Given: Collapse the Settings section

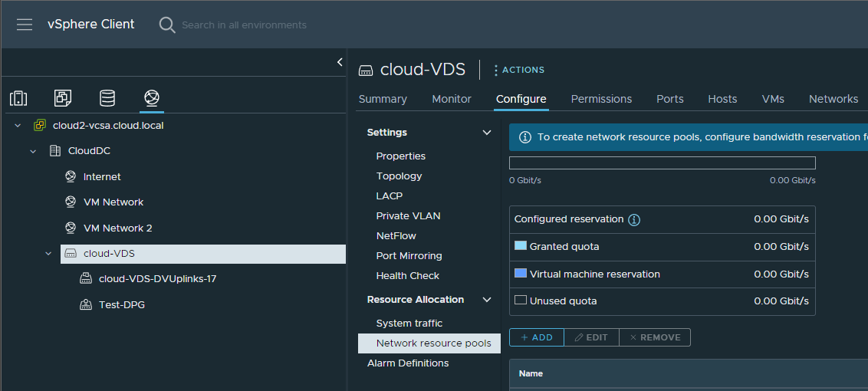Looking at the screenshot, I should 487,133.
